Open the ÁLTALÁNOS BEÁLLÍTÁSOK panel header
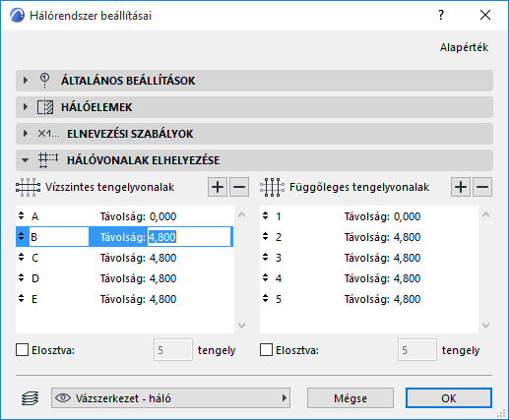Image resolution: width=509 pixels, height=420 pixels. pyautogui.click(x=254, y=81)
